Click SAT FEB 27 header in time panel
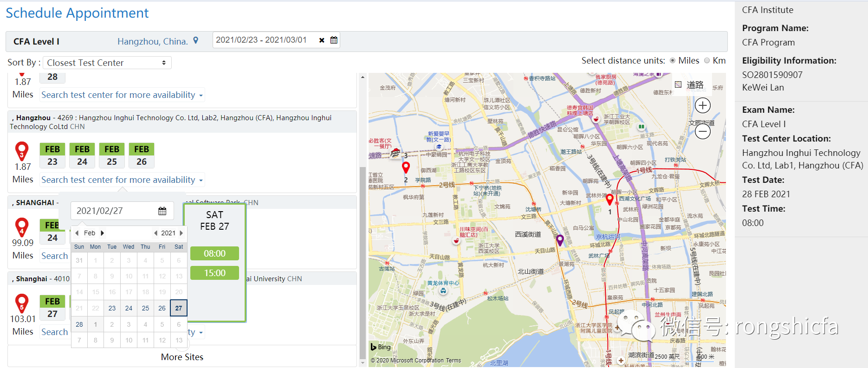Screen dimensions: 868x368 pos(214,220)
